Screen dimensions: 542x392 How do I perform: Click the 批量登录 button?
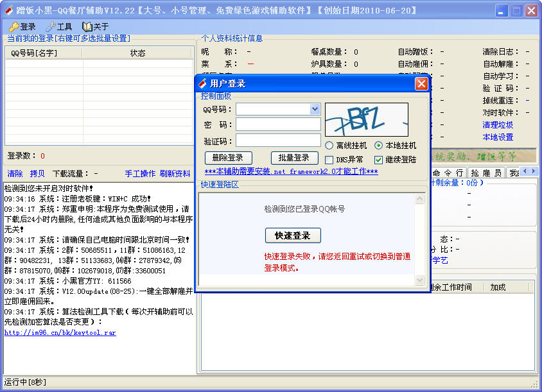pos(294,158)
